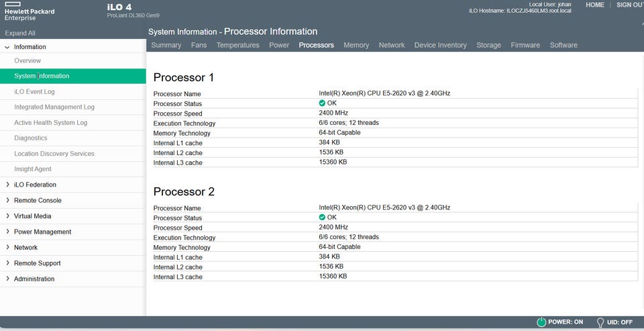644x331 pixels.
Task: Click Processor 1 green OK status icon
Action: click(322, 103)
